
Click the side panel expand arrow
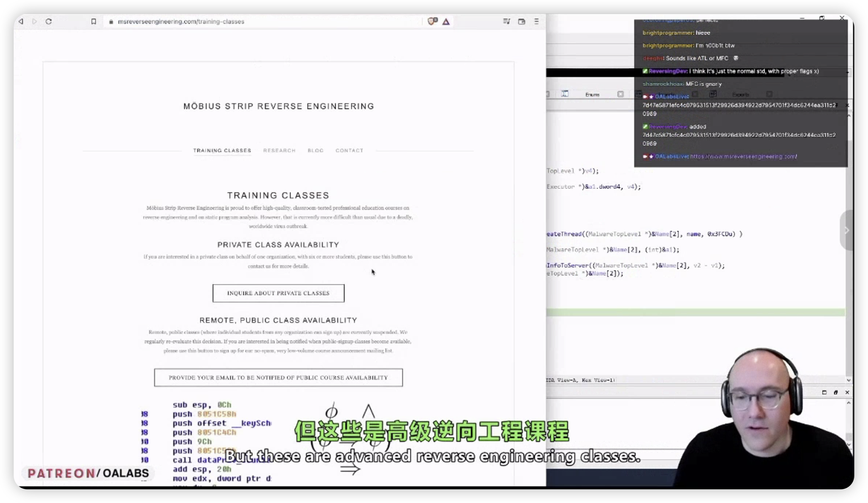[847, 230]
